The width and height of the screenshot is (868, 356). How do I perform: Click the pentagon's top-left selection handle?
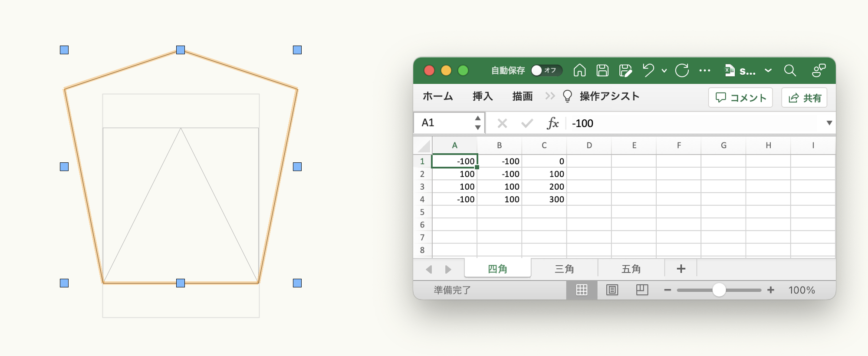tap(64, 50)
